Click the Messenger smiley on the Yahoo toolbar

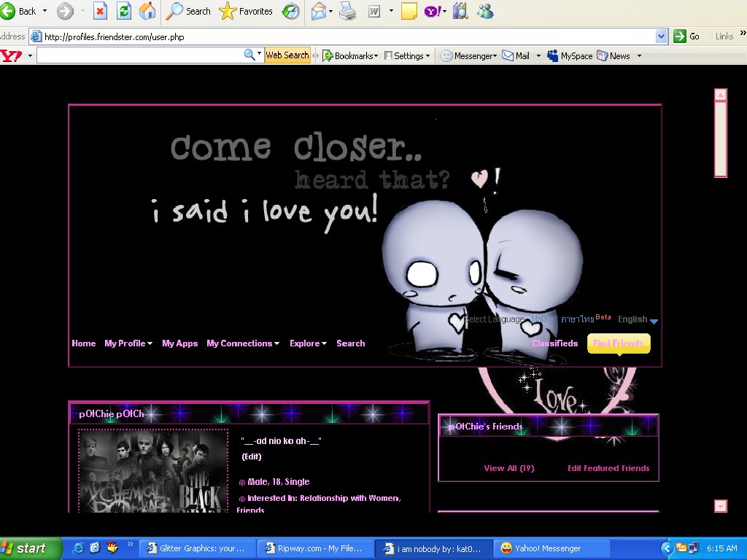(446, 55)
